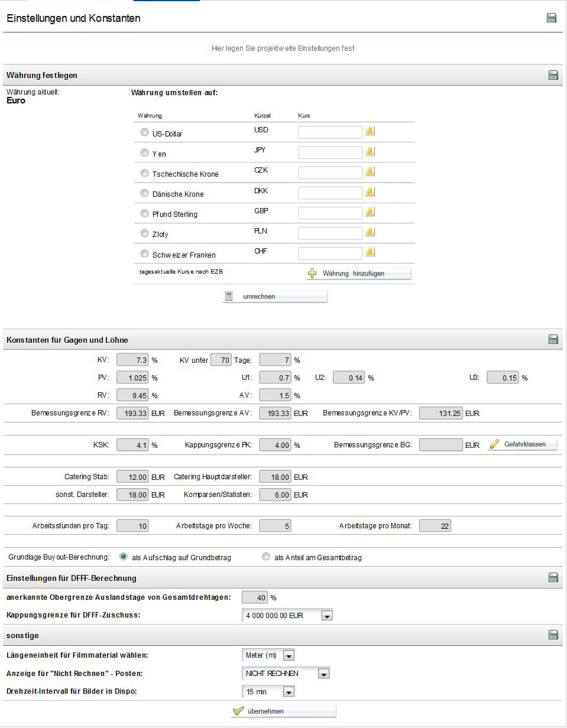The height and width of the screenshot is (728, 567).
Task: Click the 'tagesaktuelle Kurse nach EZB' note
Action: coord(180,272)
